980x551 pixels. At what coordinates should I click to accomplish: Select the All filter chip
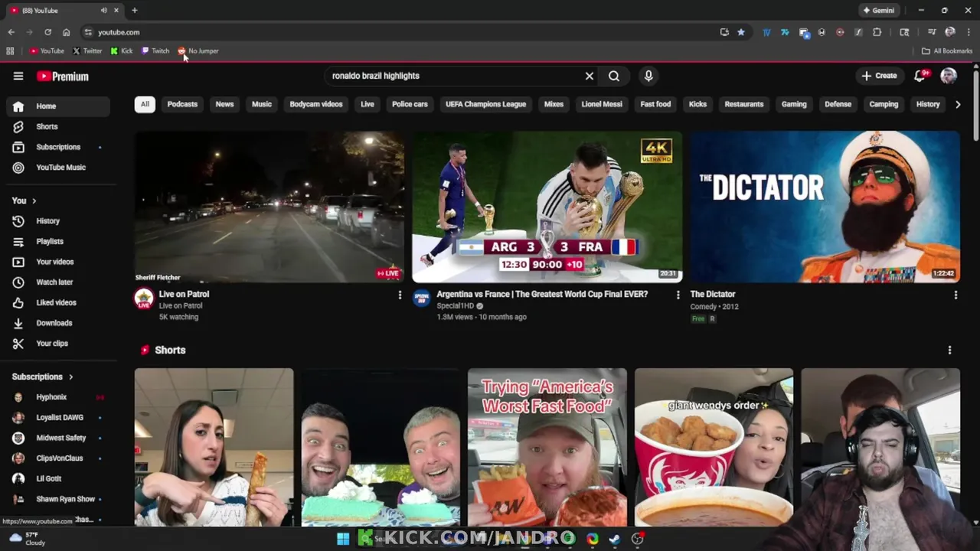(145, 104)
